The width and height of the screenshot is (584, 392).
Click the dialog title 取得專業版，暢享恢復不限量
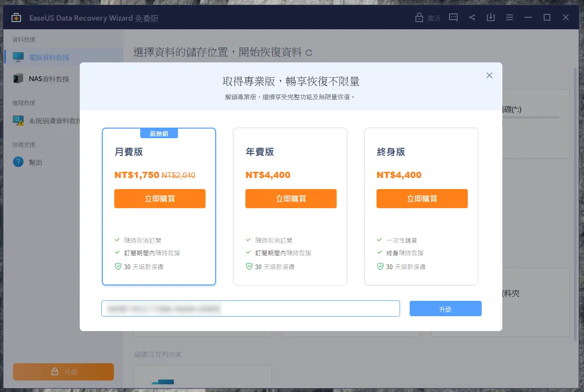coord(291,81)
